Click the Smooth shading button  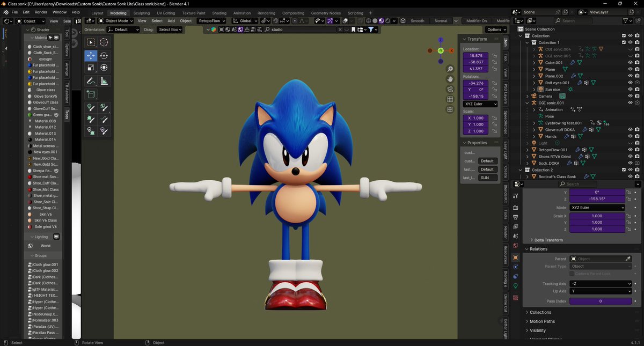417,21
